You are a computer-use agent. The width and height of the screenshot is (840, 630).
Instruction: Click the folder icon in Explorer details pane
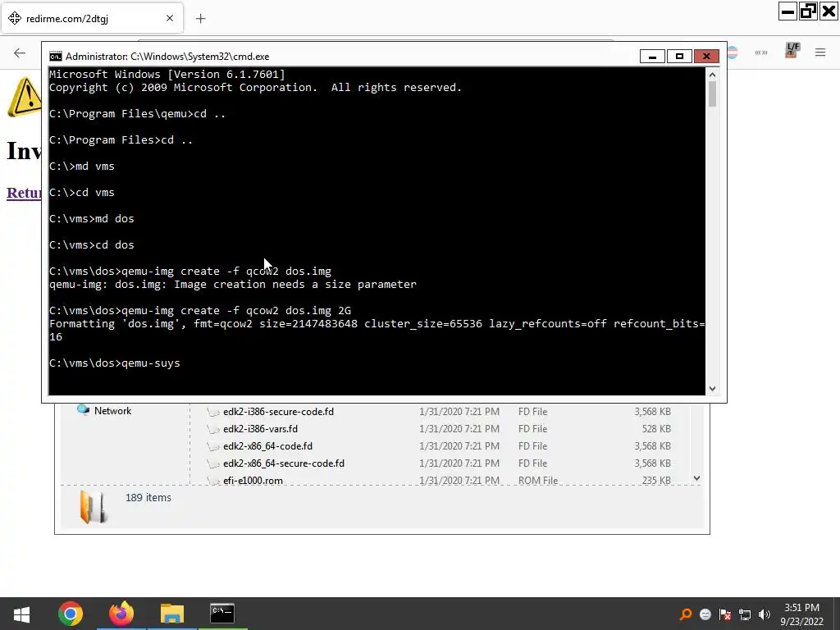click(94, 506)
